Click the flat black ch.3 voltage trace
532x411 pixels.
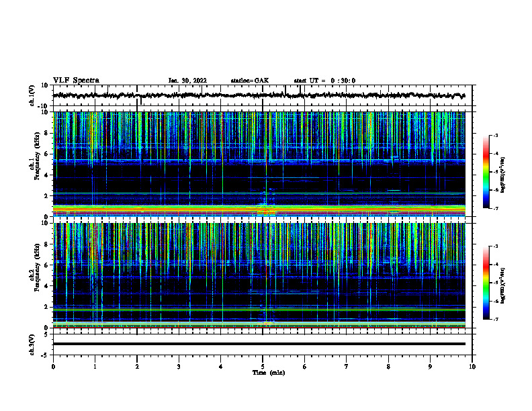(x=259, y=344)
